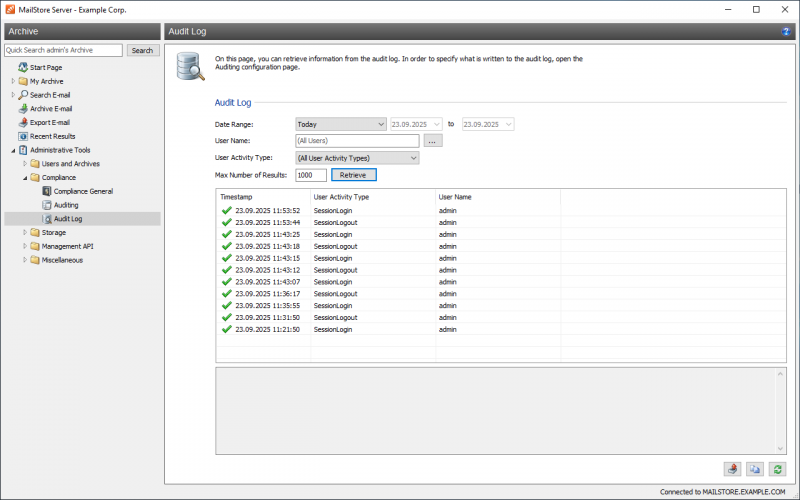Click the green refresh icon button

(x=777, y=468)
